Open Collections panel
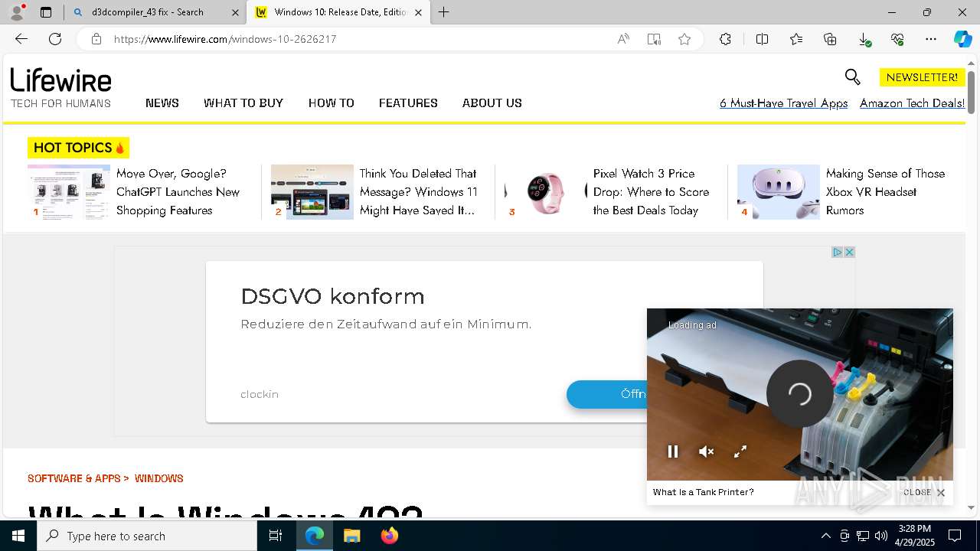This screenshot has height=551, width=980. [830, 39]
